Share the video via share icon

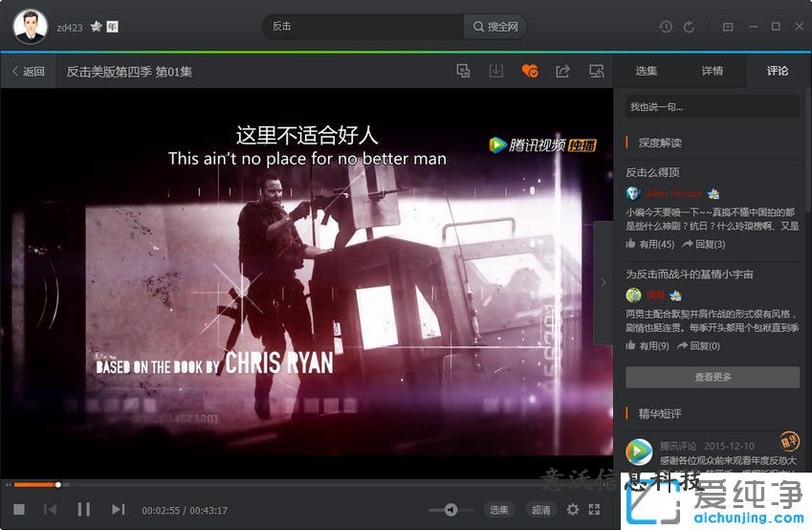(x=562, y=71)
